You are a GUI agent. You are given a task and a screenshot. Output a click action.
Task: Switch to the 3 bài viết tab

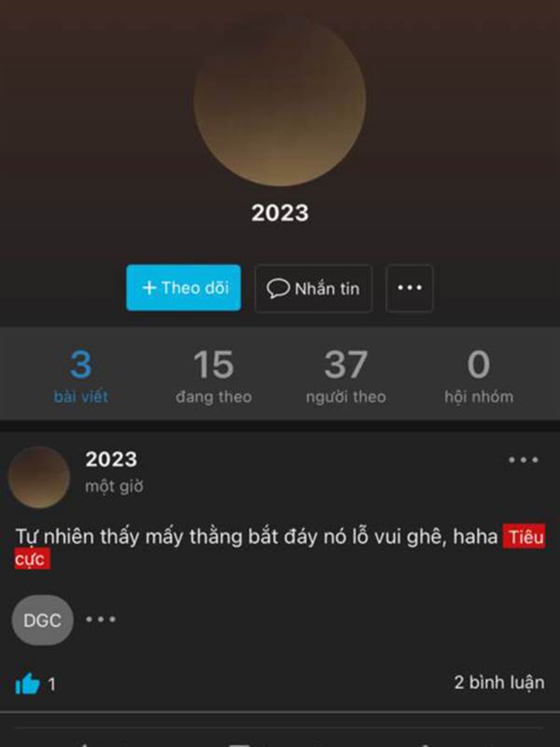[x=80, y=376]
